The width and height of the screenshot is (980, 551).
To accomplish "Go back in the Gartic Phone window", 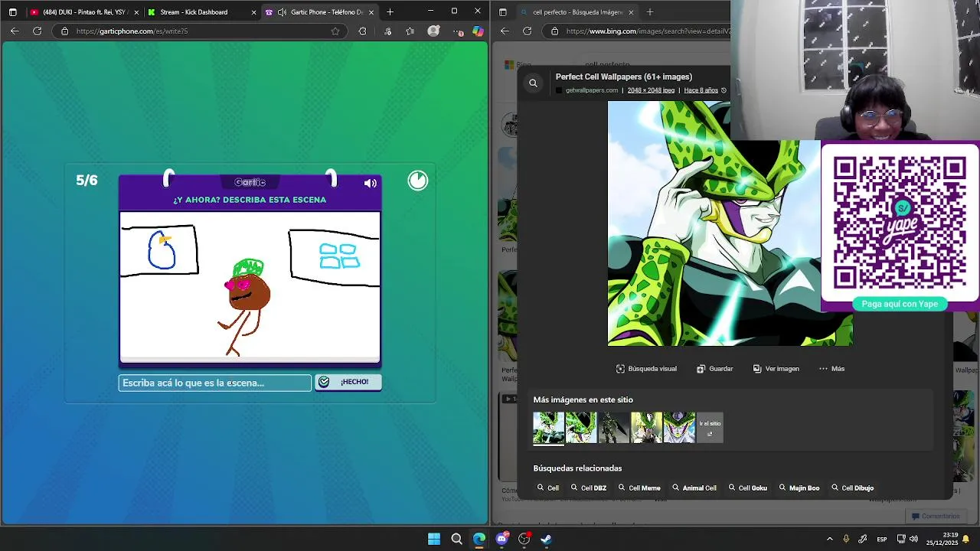I will pos(15,31).
